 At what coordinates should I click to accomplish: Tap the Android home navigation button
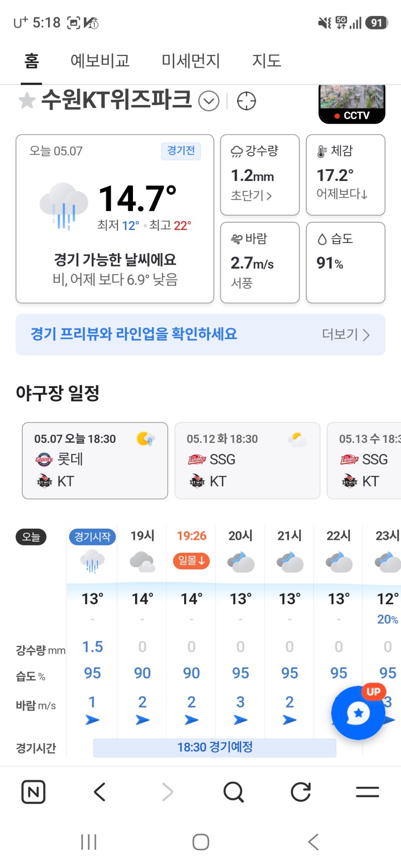click(201, 842)
